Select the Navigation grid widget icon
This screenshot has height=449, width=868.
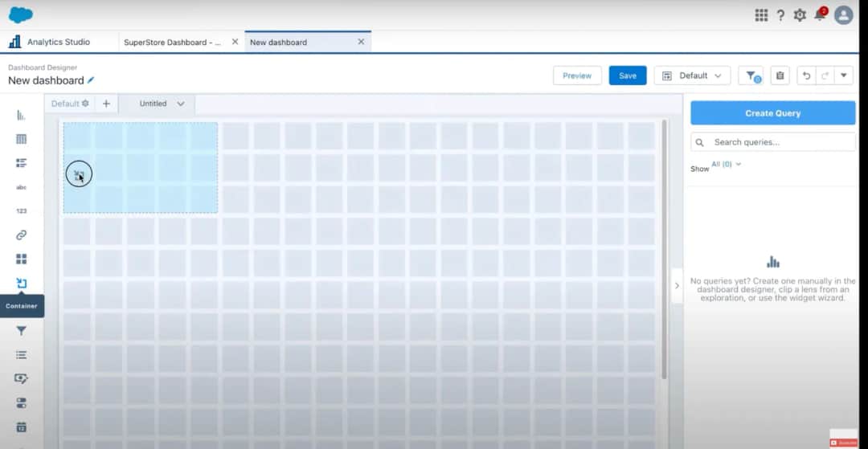[x=21, y=259]
